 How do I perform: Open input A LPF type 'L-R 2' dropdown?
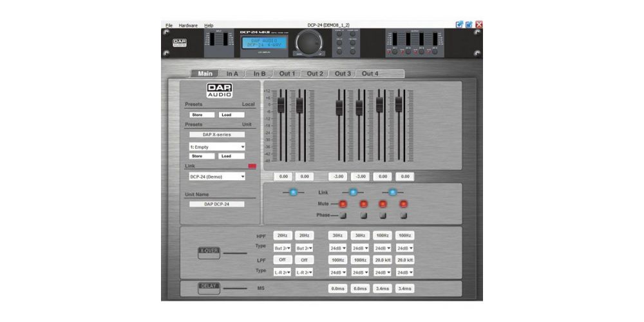click(283, 272)
